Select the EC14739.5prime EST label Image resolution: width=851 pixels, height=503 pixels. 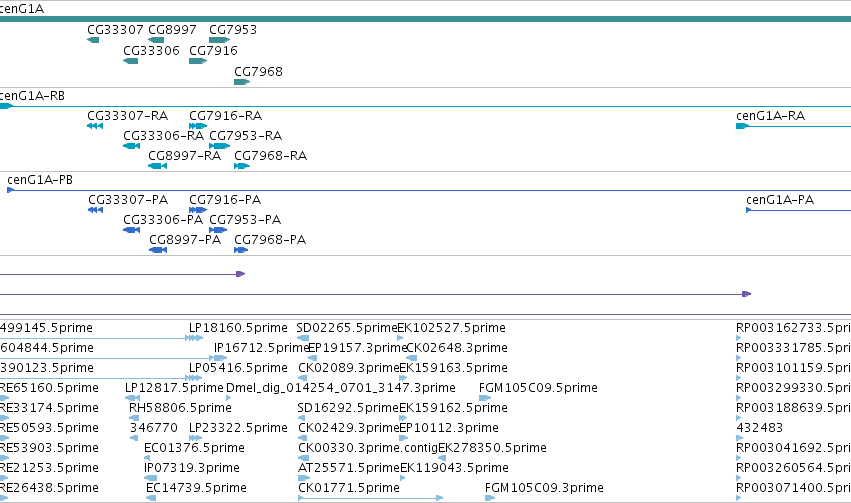pos(196,488)
